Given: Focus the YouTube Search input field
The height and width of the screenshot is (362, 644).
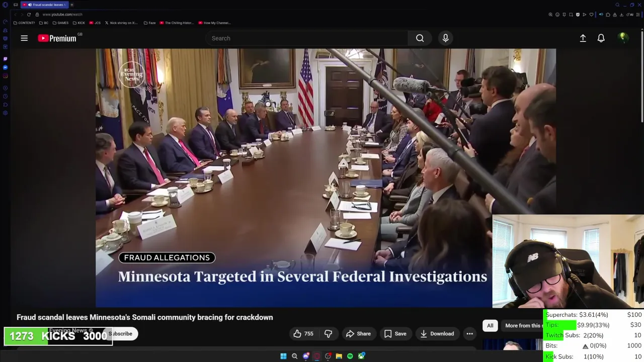Looking at the screenshot, I should (307, 38).
